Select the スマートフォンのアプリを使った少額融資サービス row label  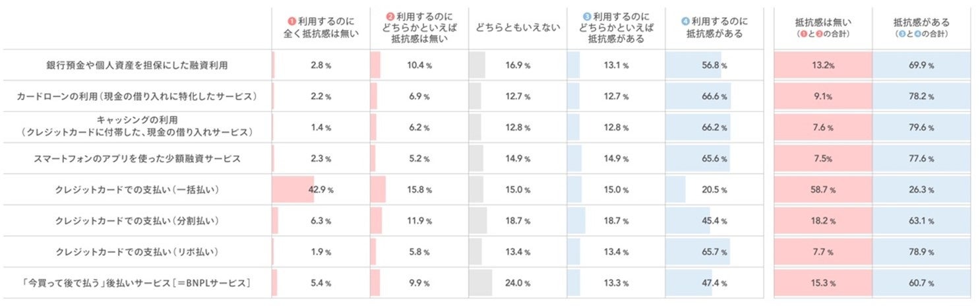[137, 158]
